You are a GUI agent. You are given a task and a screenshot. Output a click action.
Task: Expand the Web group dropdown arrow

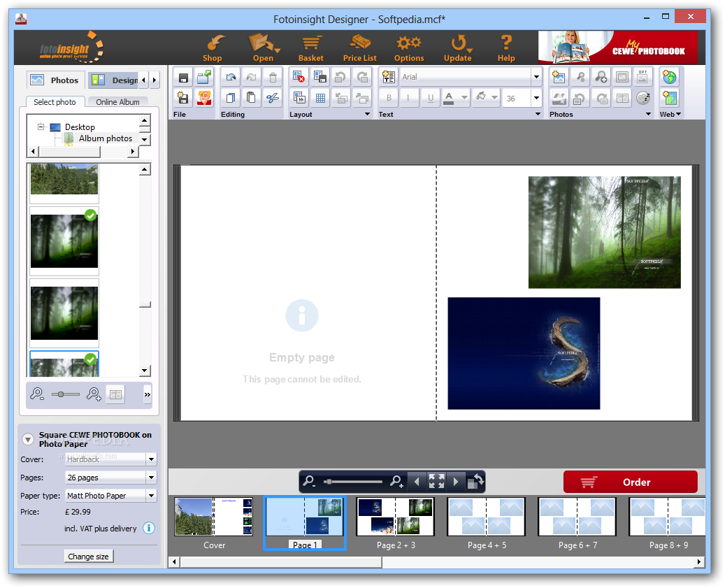tap(679, 114)
